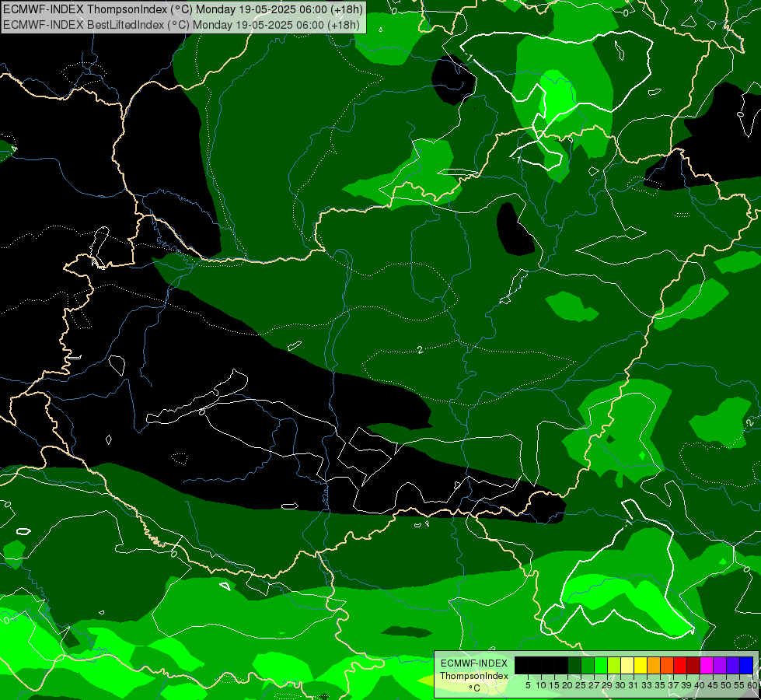Click the bright green 27–29 legend swatch
761x700 pixels.
(601, 666)
